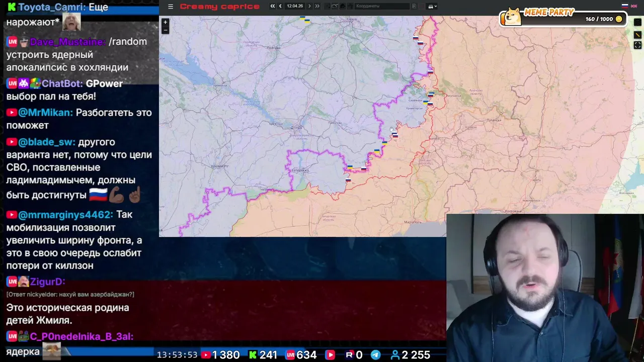Image resolution: width=644 pixels, height=362 pixels.
Task: Click username @MrMikan in chat
Action: tap(45, 113)
